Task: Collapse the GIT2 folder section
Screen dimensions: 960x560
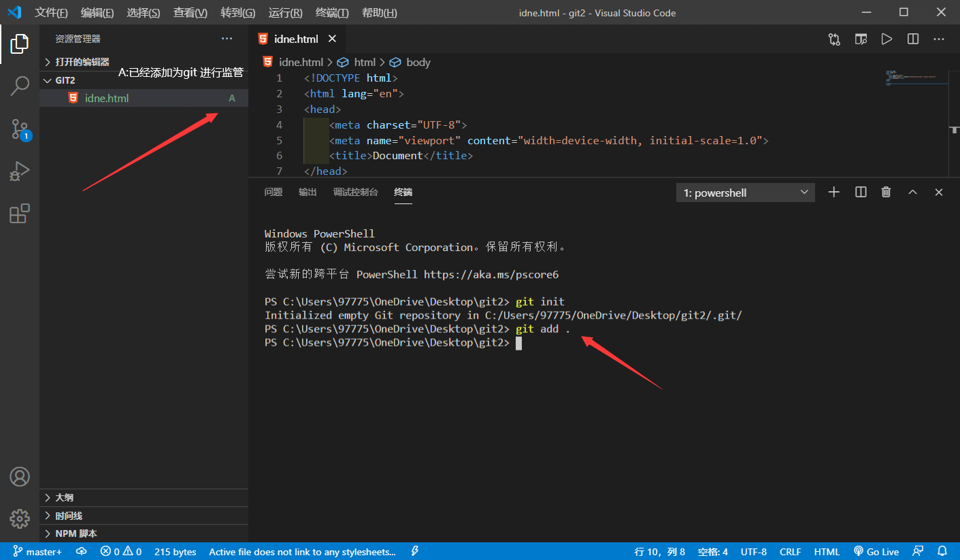Action: [144, 80]
